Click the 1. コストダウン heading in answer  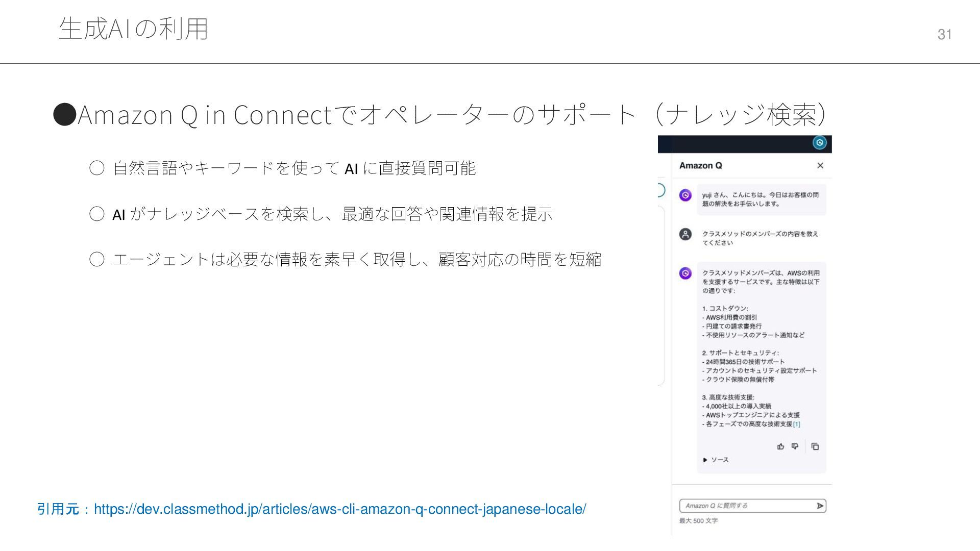pyautogui.click(x=725, y=309)
